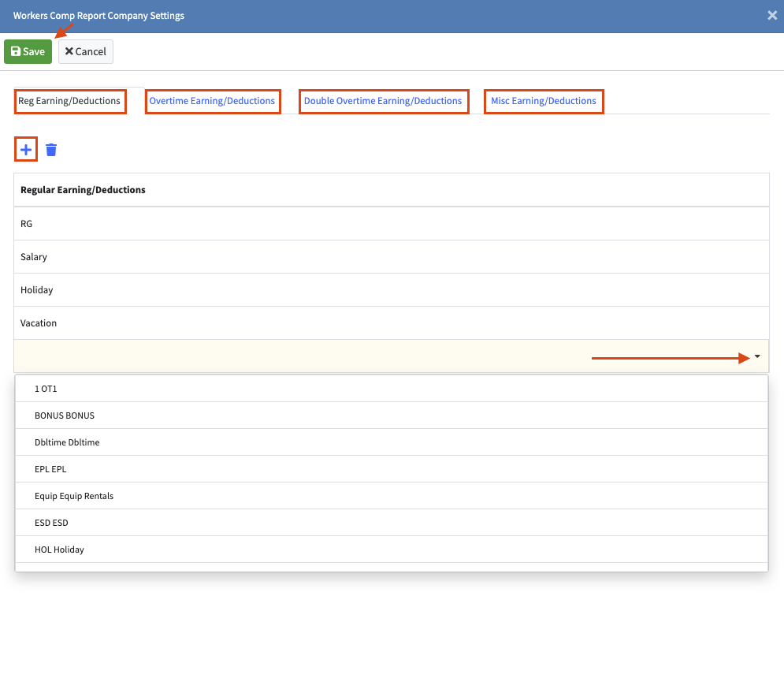
Task: Pick HOL Holiday option
Action: (x=59, y=550)
